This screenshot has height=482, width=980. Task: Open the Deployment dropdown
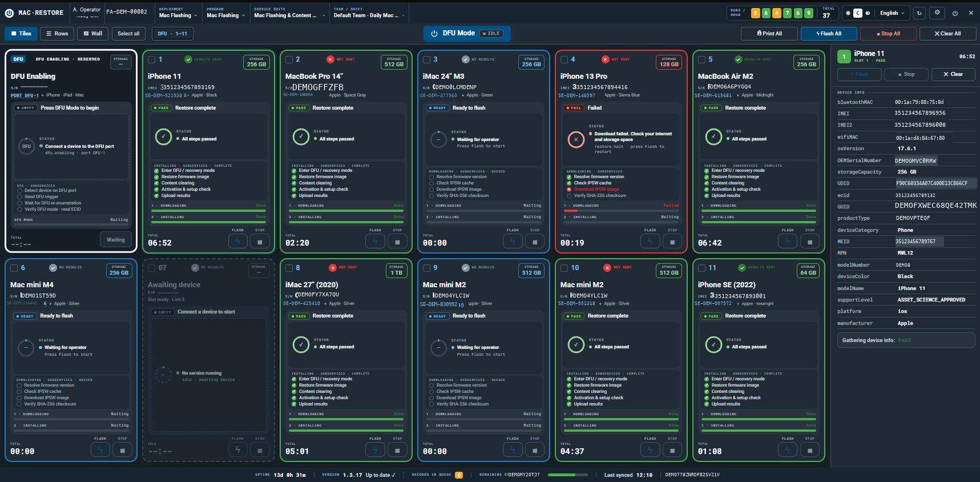tap(178, 13)
